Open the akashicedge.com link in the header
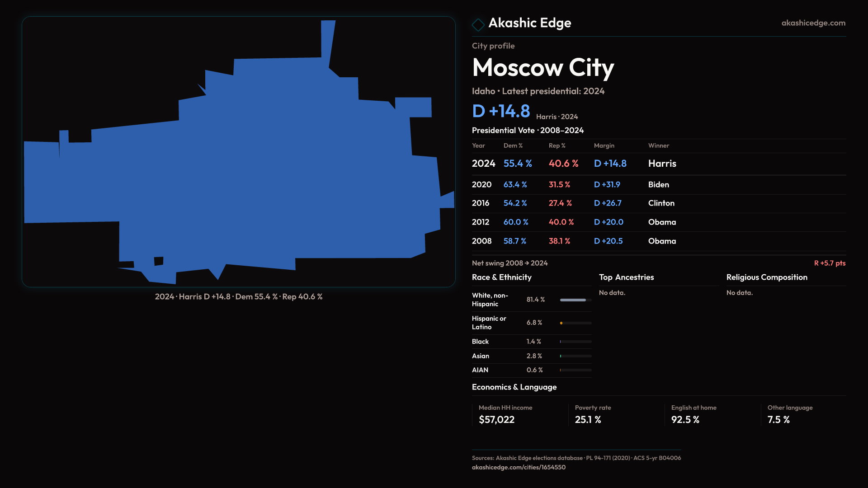This screenshot has width=868, height=488. pos(813,23)
